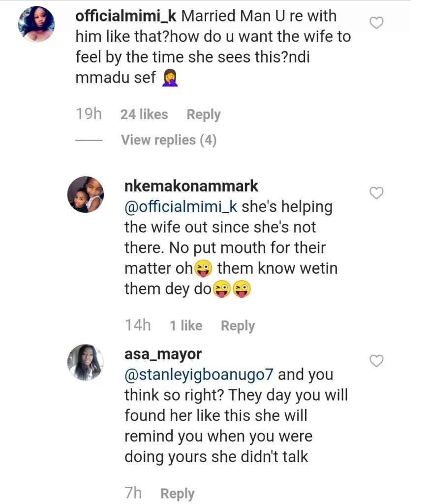
Task: Open the asa_mayor username link
Action: pos(163,354)
